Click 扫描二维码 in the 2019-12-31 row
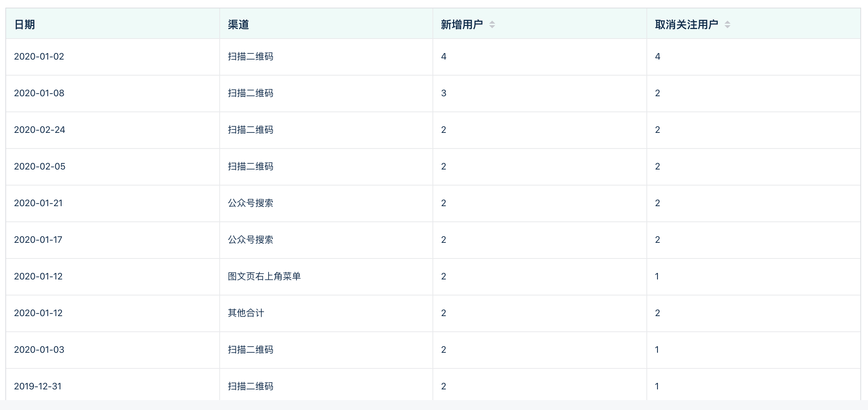This screenshot has height=410, width=868. pos(251,386)
